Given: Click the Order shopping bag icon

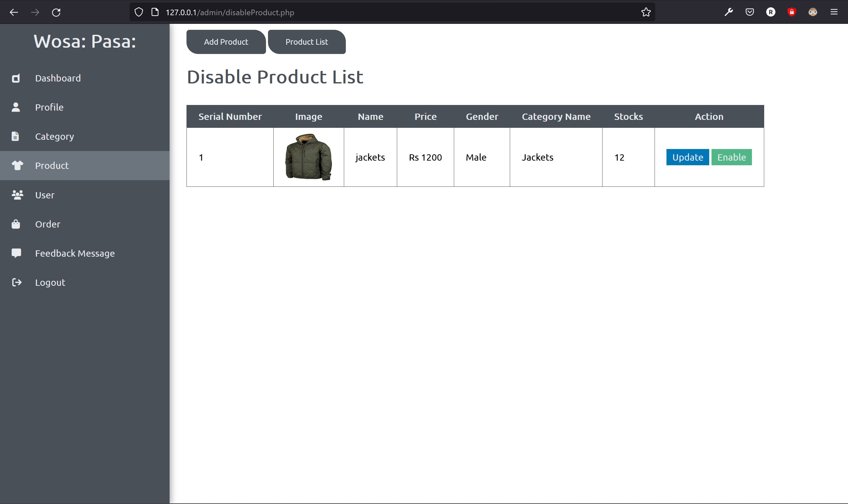Looking at the screenshot, I should [16, 224].
